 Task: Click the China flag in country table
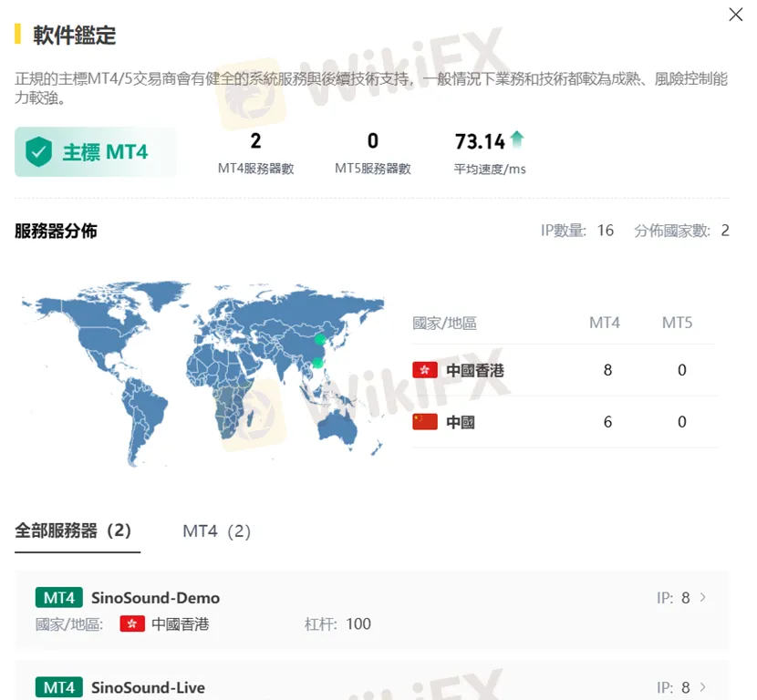coord(425,422)
